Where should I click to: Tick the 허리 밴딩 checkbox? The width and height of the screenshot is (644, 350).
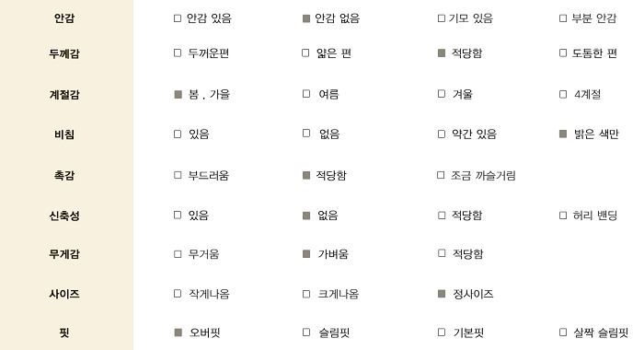tap(563, 216)
